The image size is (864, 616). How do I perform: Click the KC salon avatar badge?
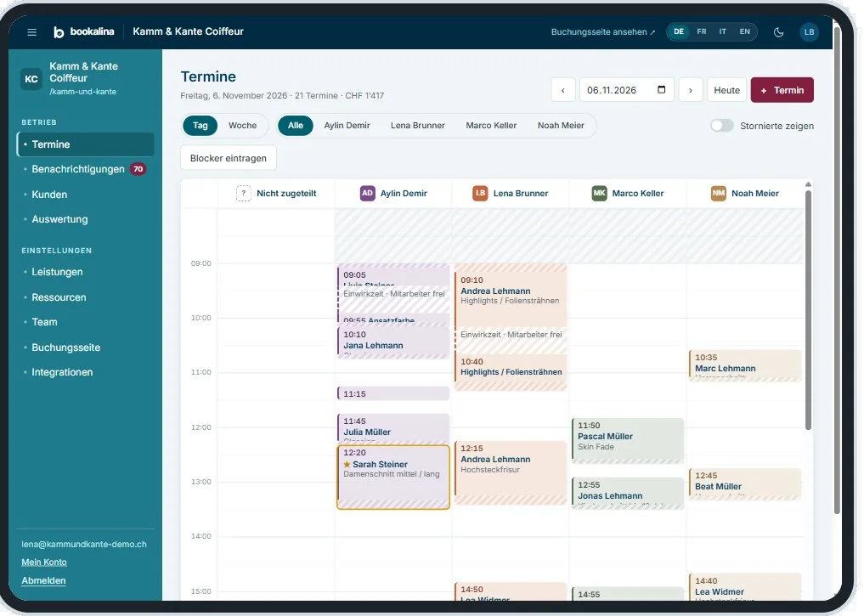coord(31,79)
